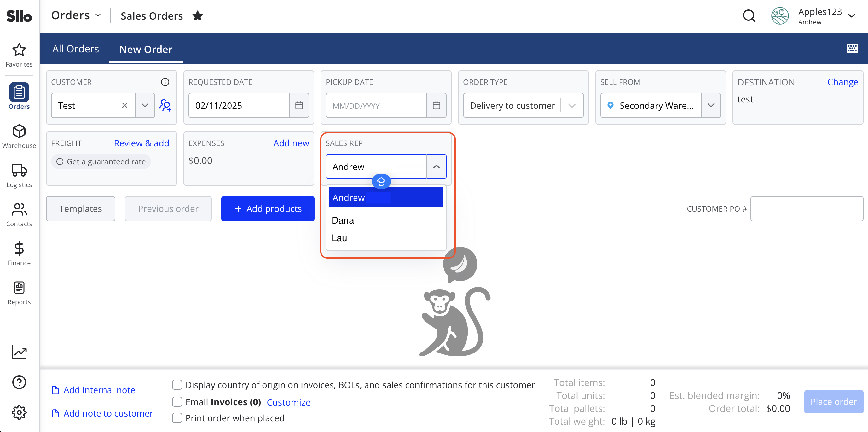Click the Add internal note document icon
This screenshot has height=432, width=868.
point(55,390)
